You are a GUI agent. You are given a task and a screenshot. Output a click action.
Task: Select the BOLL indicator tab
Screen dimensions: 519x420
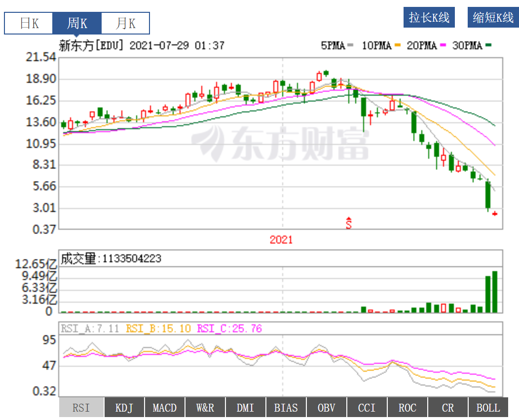point(488,408)
